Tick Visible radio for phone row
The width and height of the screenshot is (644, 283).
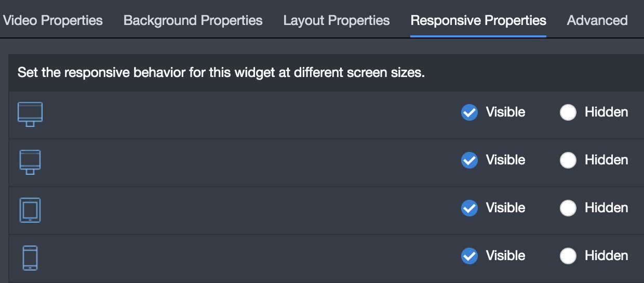[469, 256]
